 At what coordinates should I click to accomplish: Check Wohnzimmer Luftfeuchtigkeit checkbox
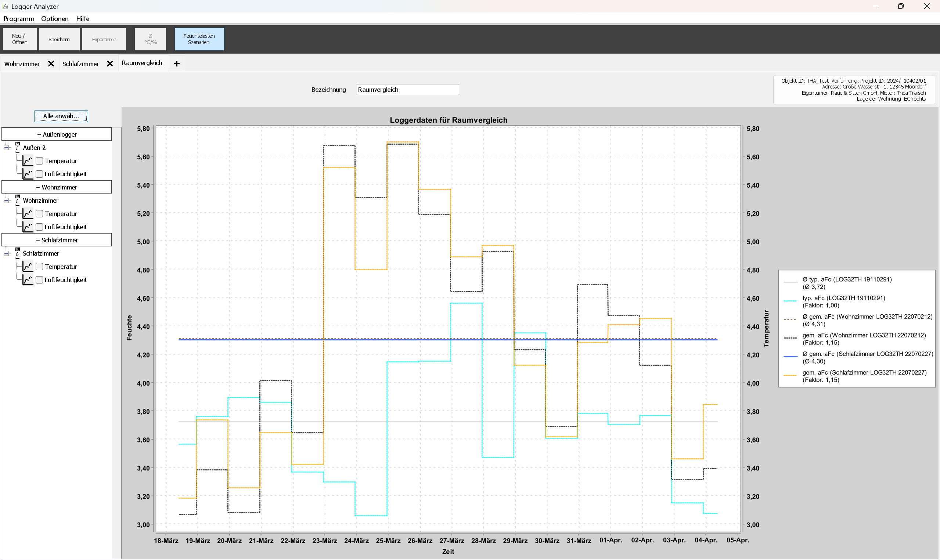(39, 227)
